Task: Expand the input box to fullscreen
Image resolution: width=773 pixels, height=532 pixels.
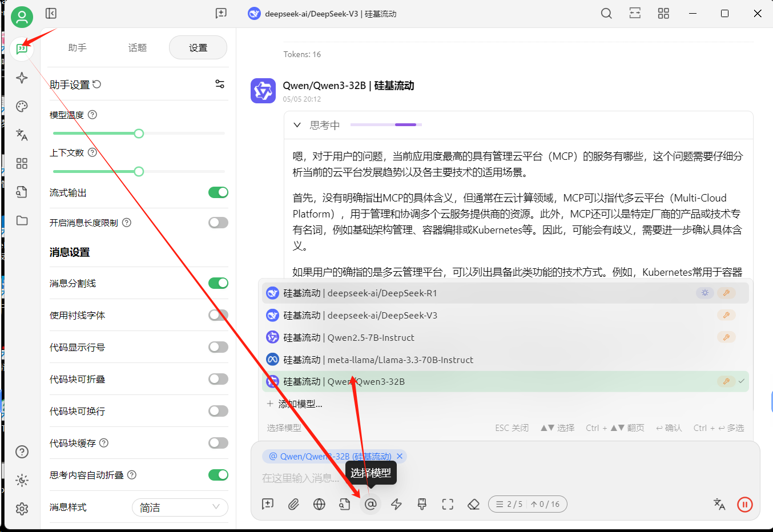Action: coord(448,504)
